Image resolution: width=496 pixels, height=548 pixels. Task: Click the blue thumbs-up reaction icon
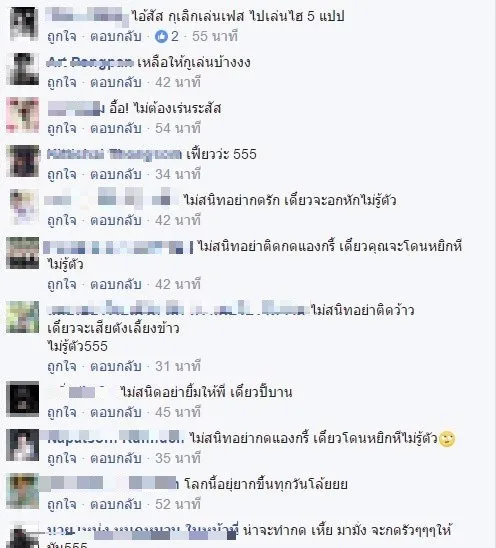coord(161,36)
